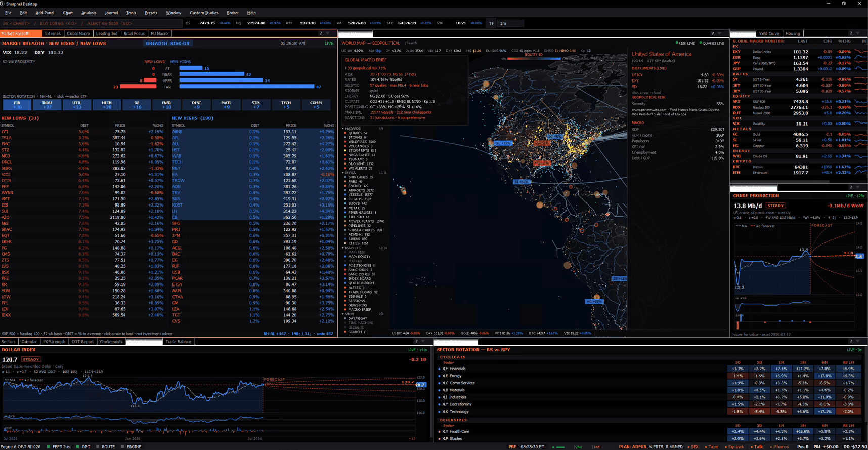The image size is (868, 450).
Task: Click the XLV Health Care sector dot
Action: 439,432
